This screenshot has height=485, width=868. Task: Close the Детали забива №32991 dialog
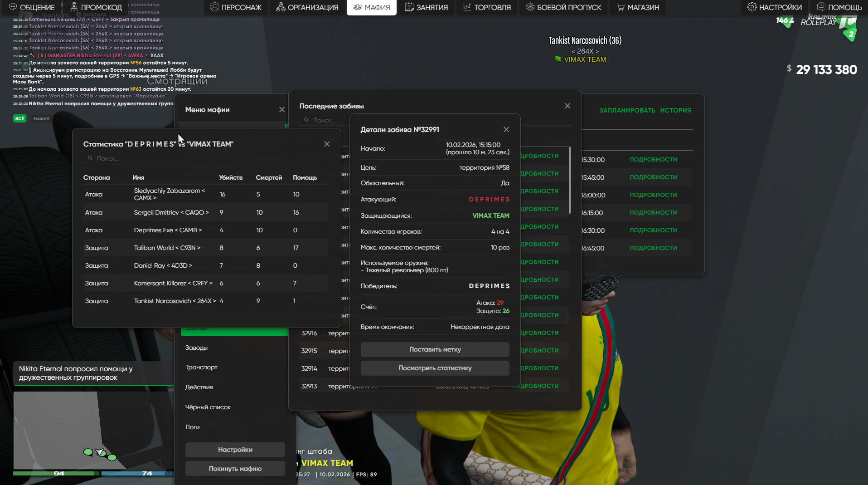tap(506, 129)
